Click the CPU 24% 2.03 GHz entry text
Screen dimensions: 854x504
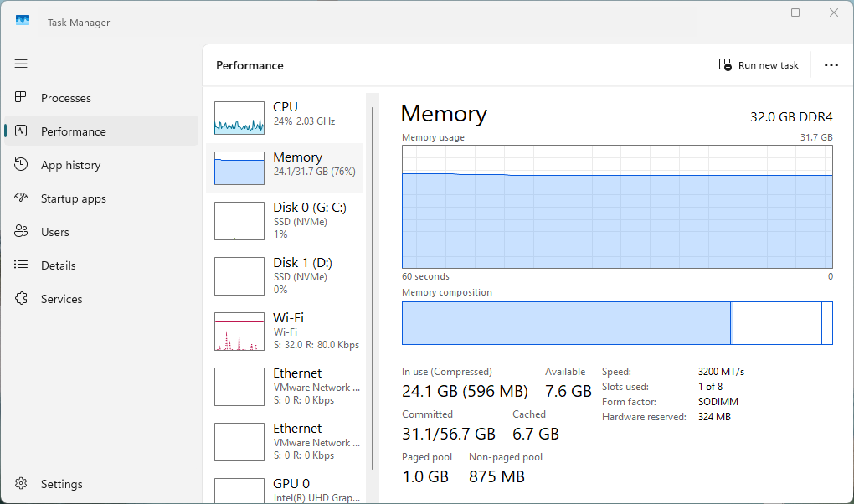point(304,121)
